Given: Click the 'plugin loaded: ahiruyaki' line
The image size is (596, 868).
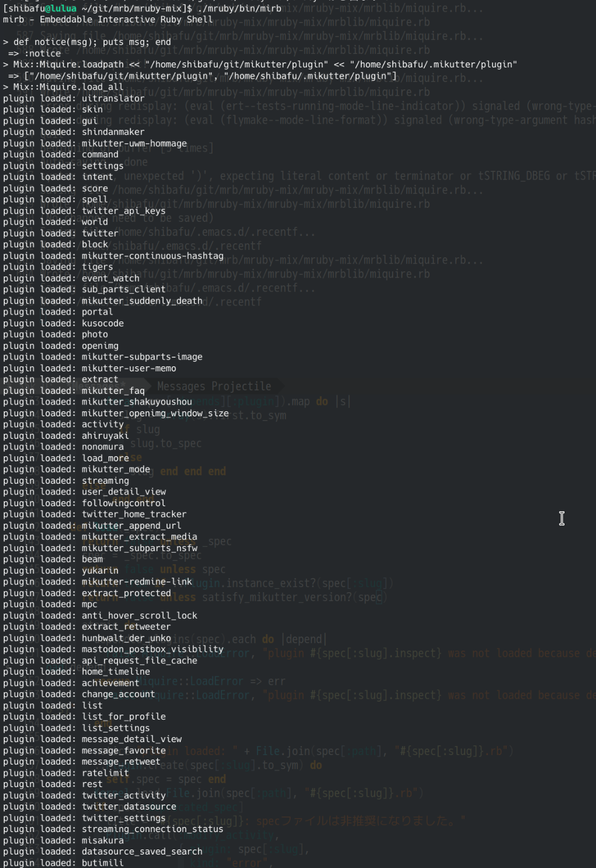Looking at the screenshot, I should (x=66, y=435).
